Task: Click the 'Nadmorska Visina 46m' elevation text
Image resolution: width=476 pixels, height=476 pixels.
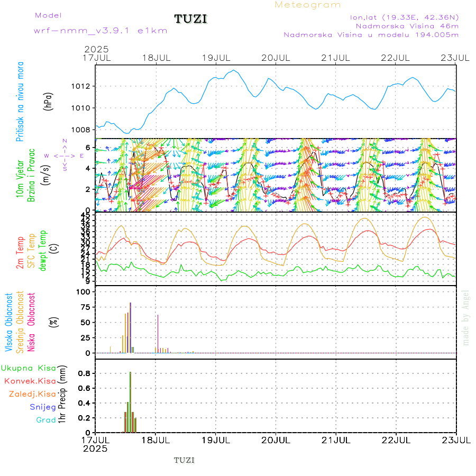Action: point(407,26)
